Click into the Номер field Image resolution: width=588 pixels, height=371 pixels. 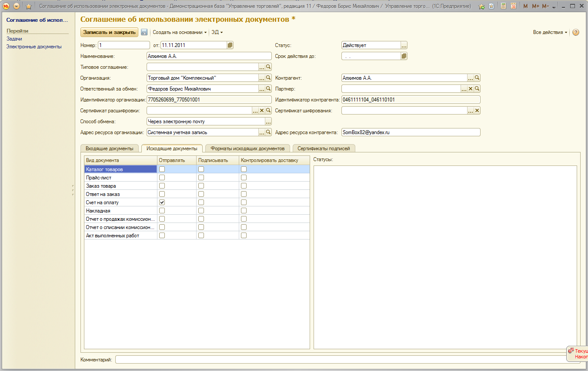coord(124,45)
